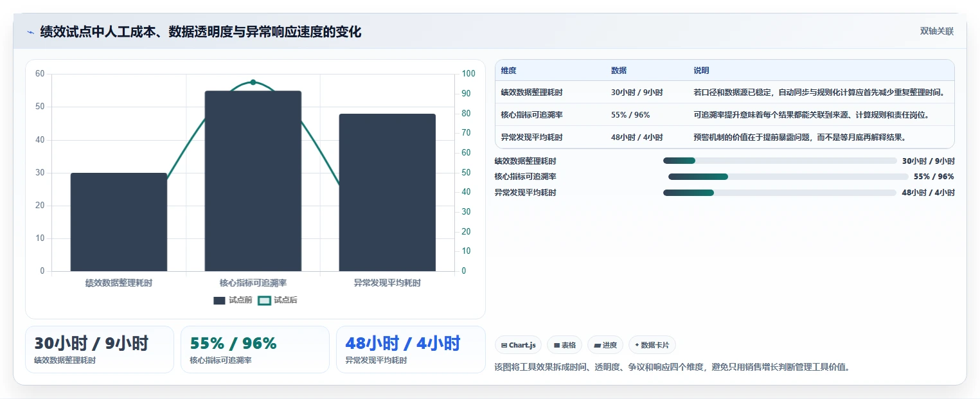The width and height of the screenshot is (980, 399).
Task: Click progress value 30小时 / 9小时 at right
Action: (928, 161)
